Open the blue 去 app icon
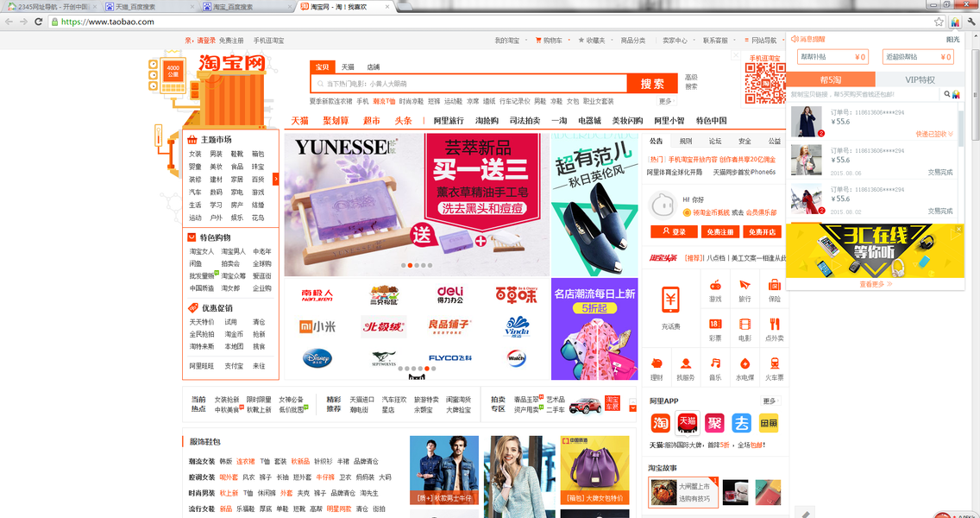 coord(741,423)
